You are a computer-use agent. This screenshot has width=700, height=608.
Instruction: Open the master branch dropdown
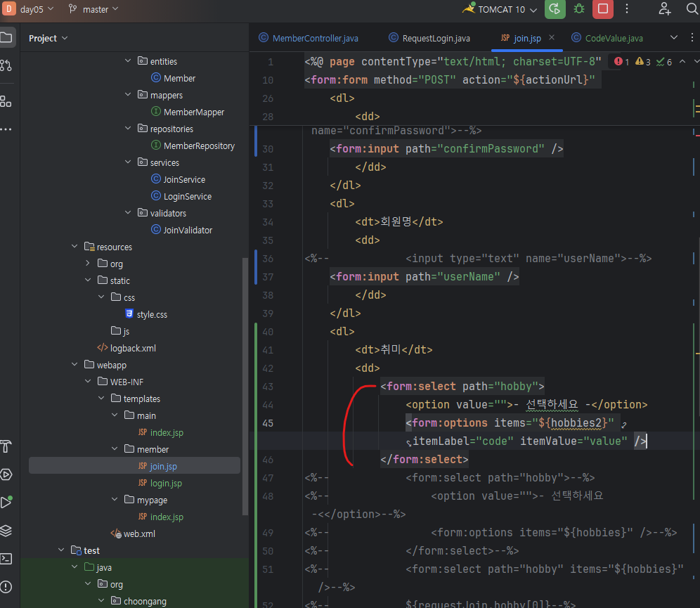pos(93,9)
